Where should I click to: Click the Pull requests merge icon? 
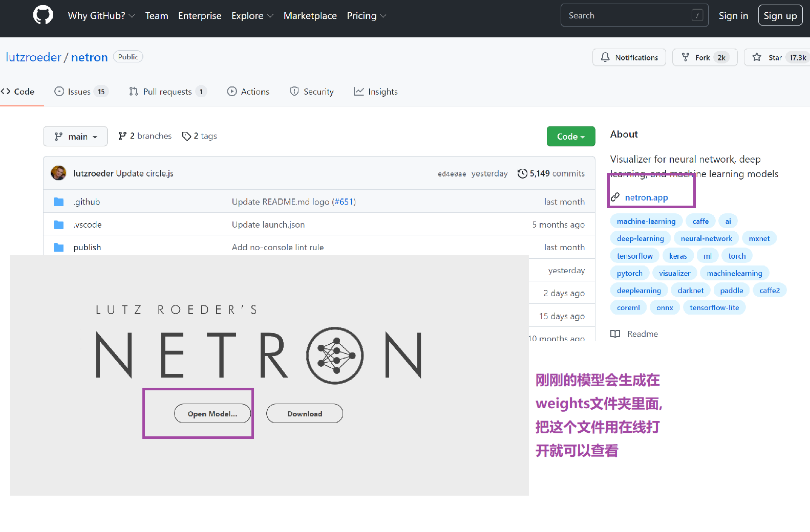click(134, 92)
